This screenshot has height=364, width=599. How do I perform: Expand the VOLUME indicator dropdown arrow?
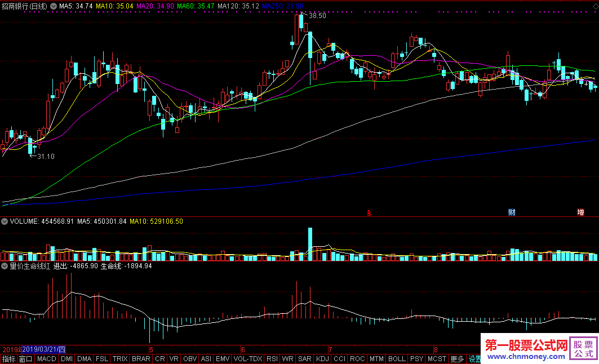pyautogui.click(x=5, y=221)
